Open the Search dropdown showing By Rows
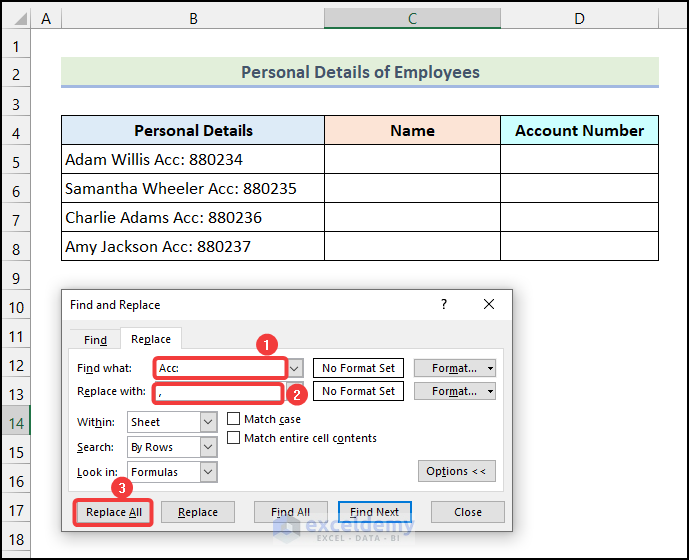The image size is (689, 560). coord(208,447)
